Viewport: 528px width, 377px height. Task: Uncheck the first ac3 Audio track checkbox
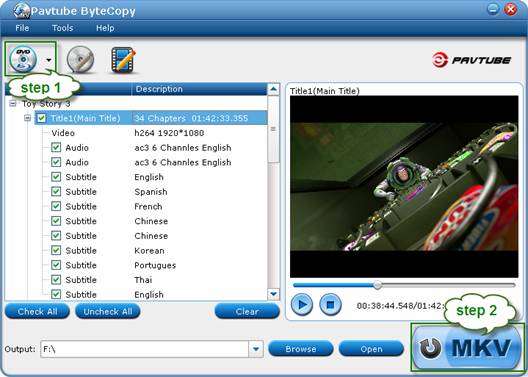point(56,147)
